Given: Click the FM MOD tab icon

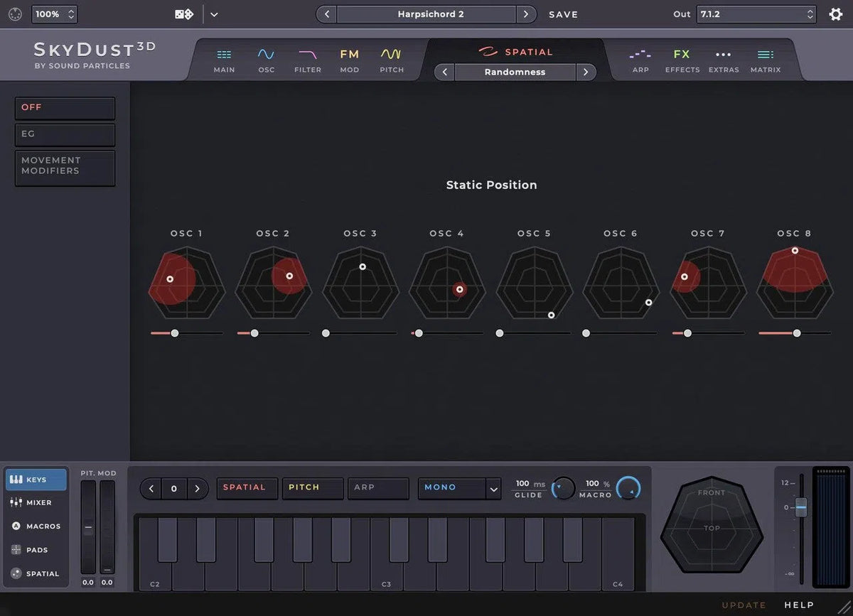Looking at the screenshot, I should coord(349,60).
